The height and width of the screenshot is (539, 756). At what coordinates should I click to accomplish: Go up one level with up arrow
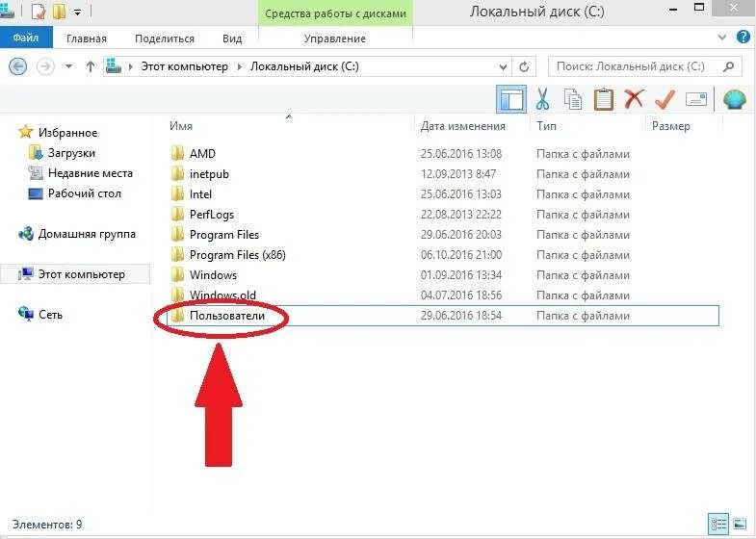[91, 66]
